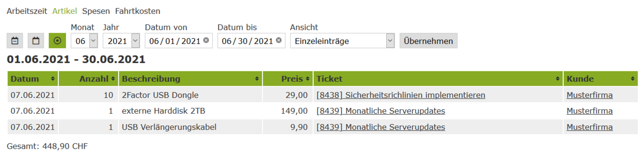644x159 pixels.
Task: Sort table by Preis column arrows
Action: 308,79
